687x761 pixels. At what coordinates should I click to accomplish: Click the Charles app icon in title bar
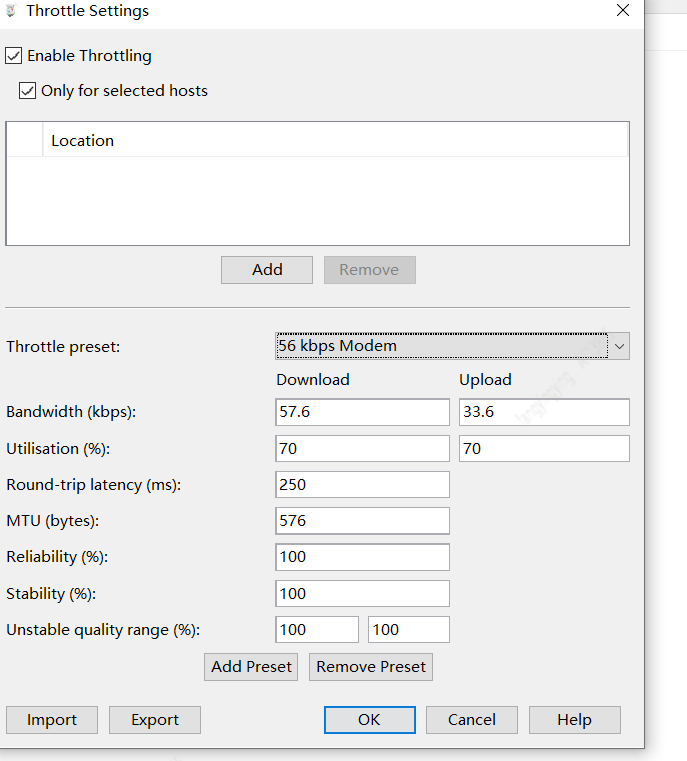[x=11, y=11]
